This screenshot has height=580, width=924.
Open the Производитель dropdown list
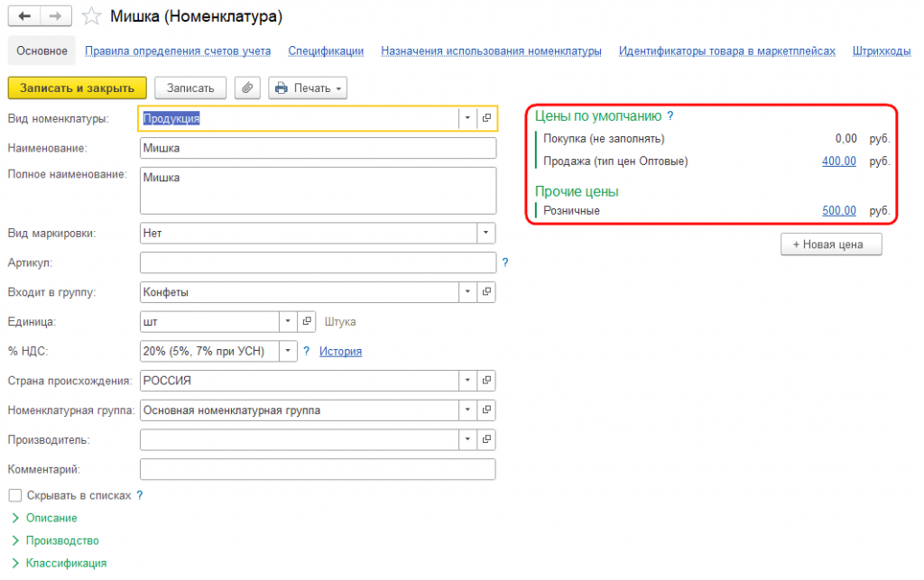click(x=467, y=439)
